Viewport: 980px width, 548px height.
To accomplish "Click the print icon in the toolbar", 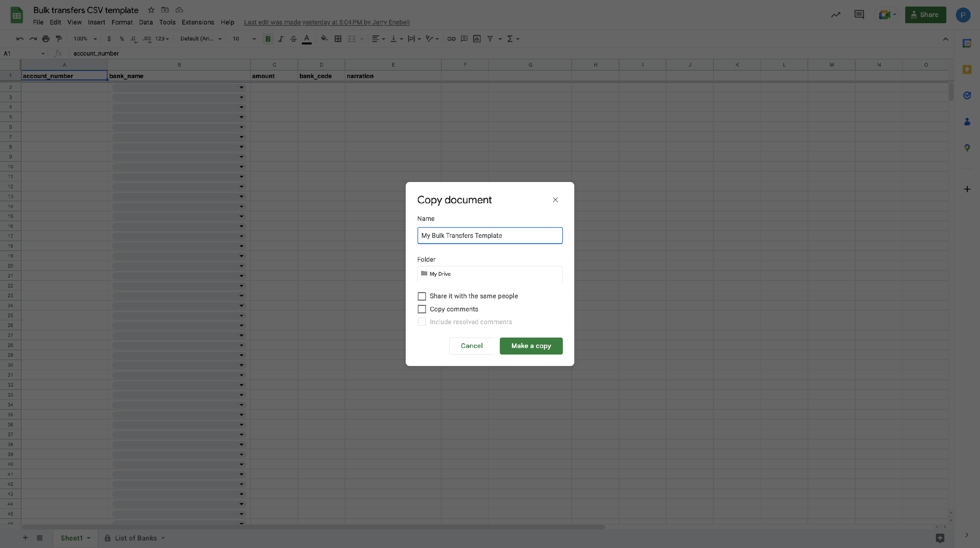I will tap(46, 39).
